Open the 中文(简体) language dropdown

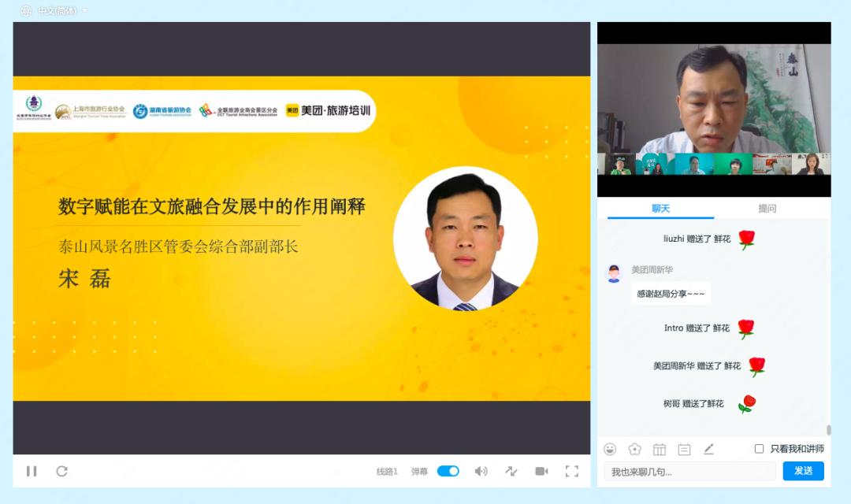click(x=55, y=12)
